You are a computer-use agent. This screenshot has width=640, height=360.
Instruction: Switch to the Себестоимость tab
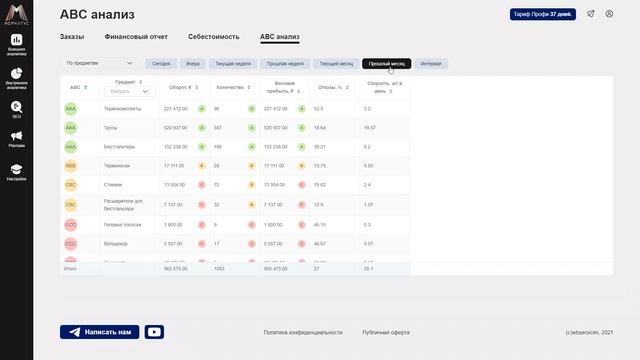click(x=213, y=37)
